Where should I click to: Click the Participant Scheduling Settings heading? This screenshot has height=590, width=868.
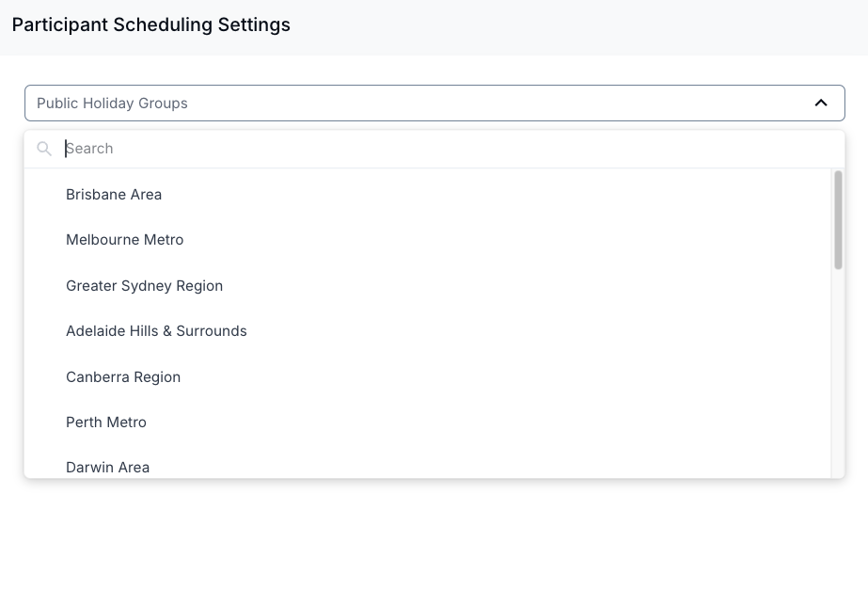(151, 24)
